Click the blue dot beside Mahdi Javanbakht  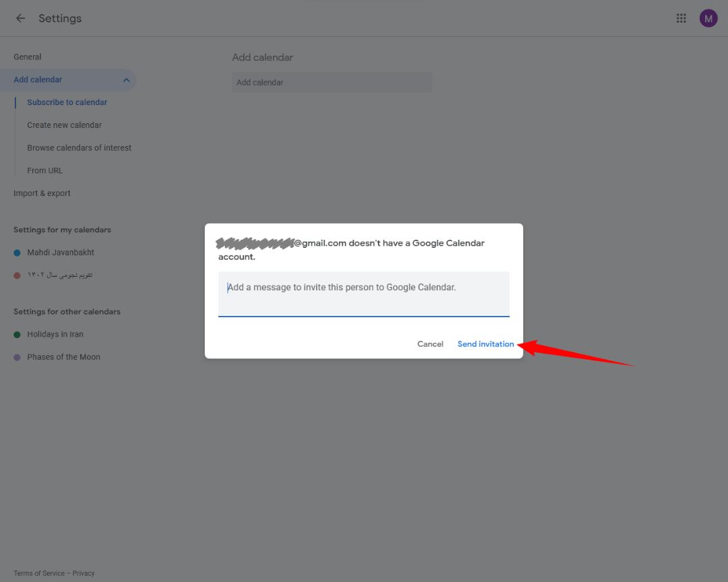(17, 253)
